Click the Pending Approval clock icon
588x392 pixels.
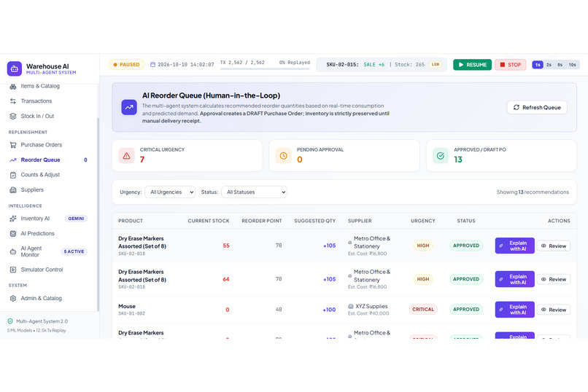(284, 156)
